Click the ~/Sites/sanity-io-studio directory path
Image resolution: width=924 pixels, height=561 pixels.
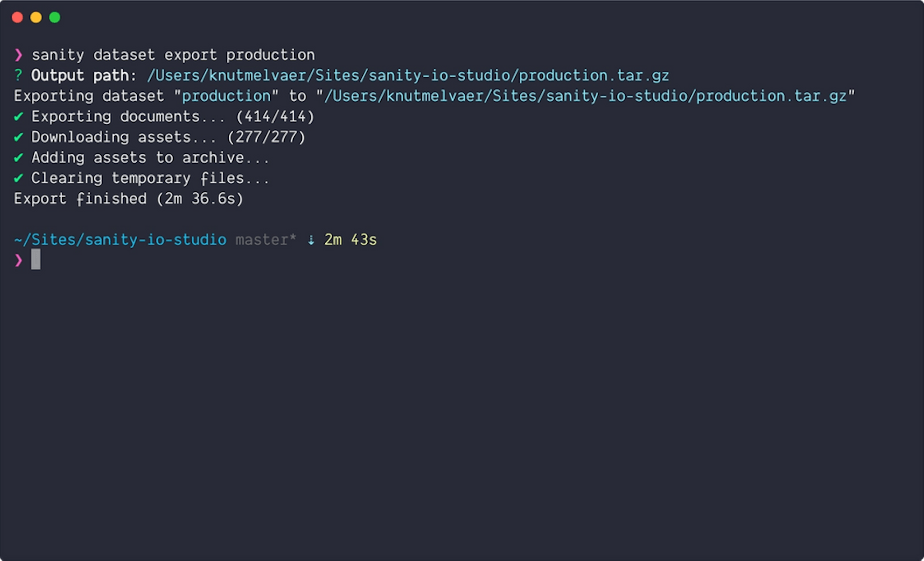[x=120, y=240]
